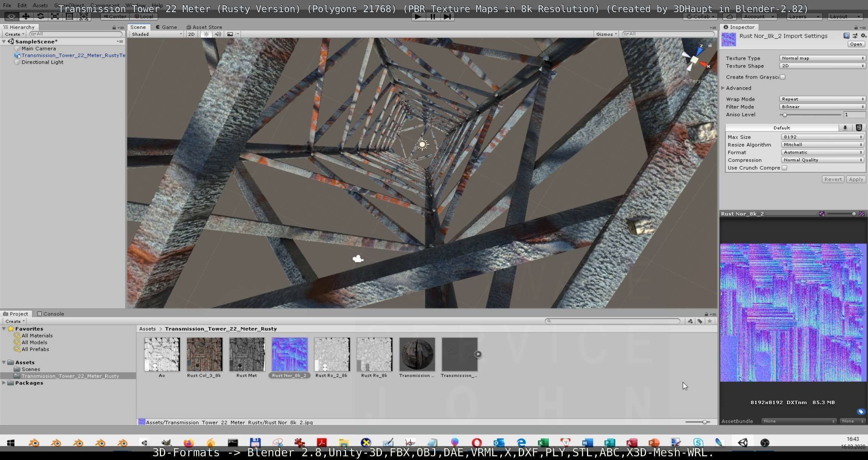Viewport: 868px width, 460px height.
Task: Toggle 2D view mode
Action: click(191, 34)
